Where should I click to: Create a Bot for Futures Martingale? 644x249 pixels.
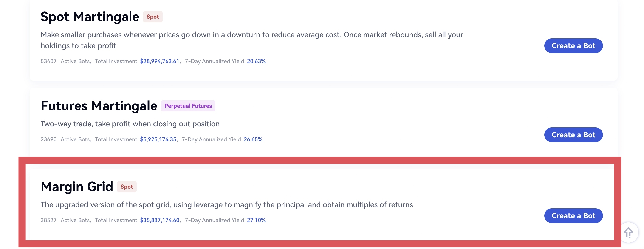573,135
